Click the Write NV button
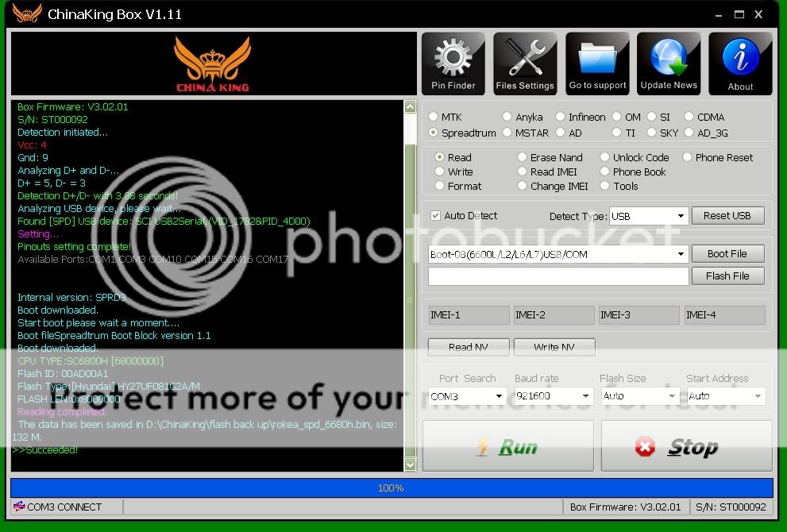 point(554,347)
